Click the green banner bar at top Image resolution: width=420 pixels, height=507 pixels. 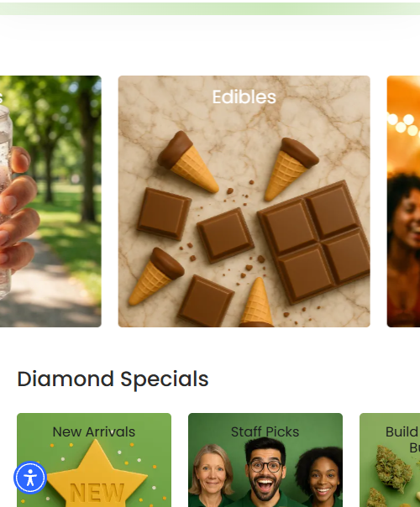click(x=210, y=8)
